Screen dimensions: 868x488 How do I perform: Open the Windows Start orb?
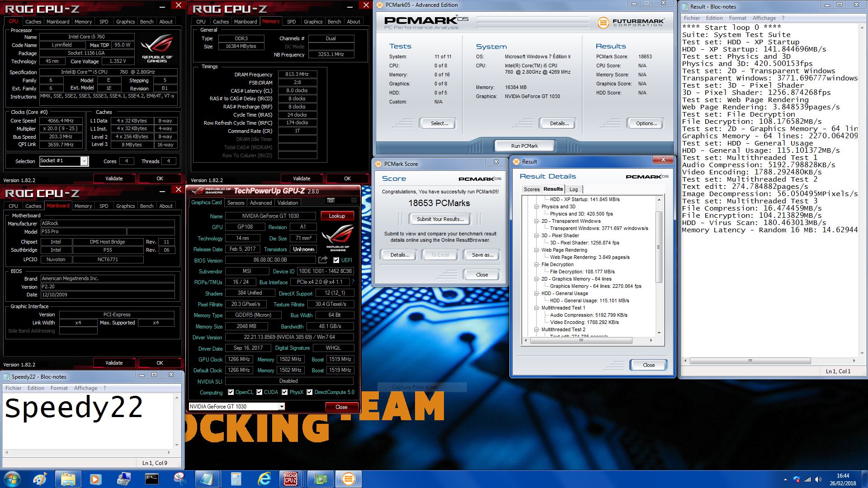[12, 479]
